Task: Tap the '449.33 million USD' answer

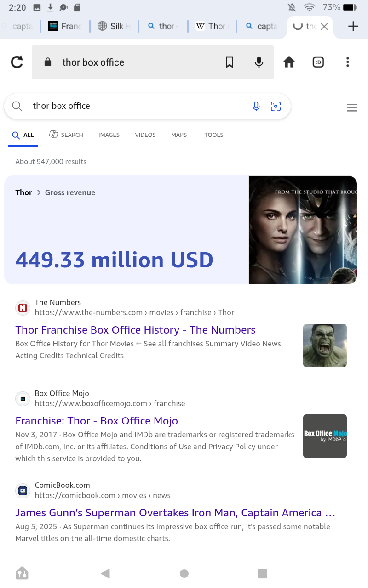Action: (x=115, y=260)
